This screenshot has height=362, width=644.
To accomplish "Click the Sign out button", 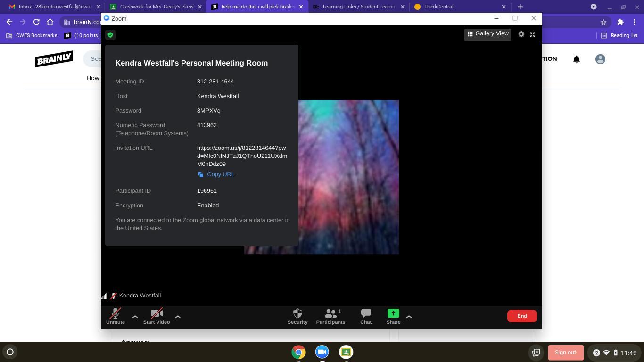I will coord(565,353).
